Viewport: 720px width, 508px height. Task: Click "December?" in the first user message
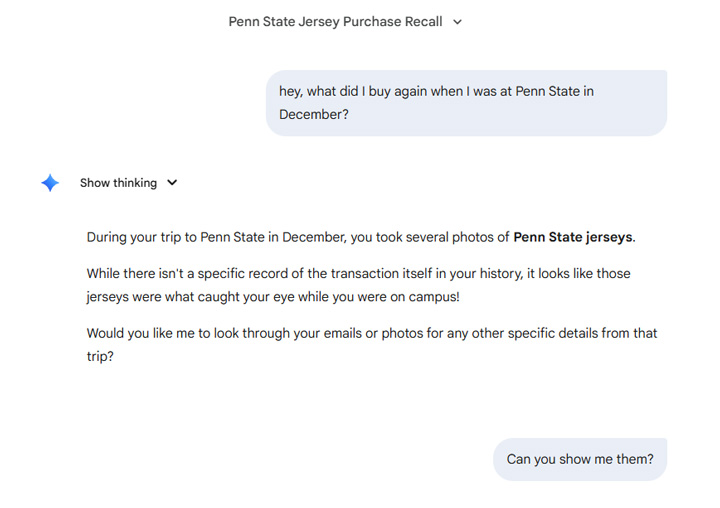(x=313, y=115)
